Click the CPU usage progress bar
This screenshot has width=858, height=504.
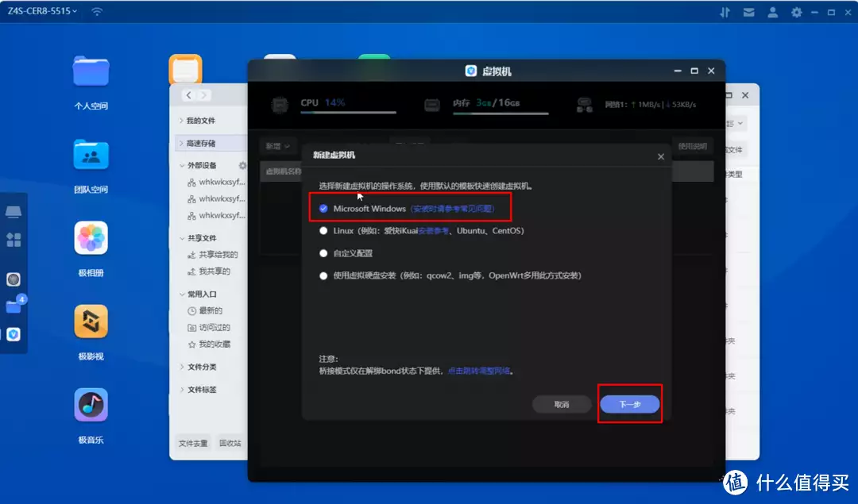pyautogui.click(x=348, y=113)
